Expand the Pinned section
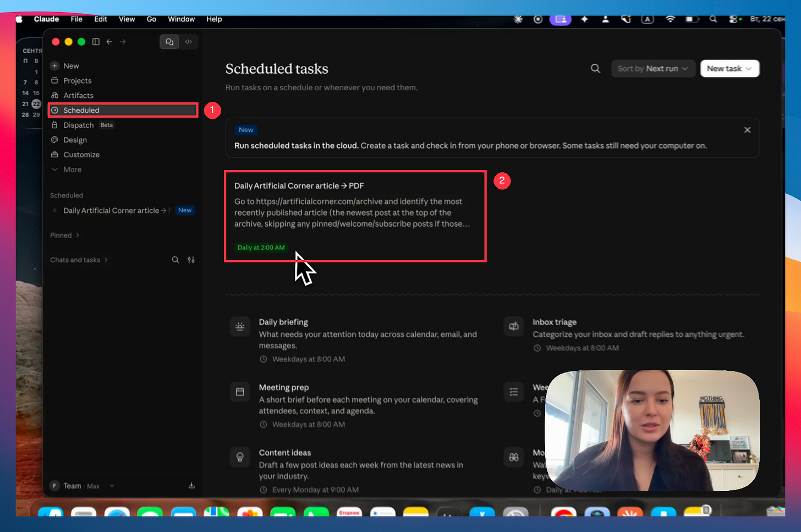The width and height of the screenshot is (801, 532). click(x=65, y=235)
